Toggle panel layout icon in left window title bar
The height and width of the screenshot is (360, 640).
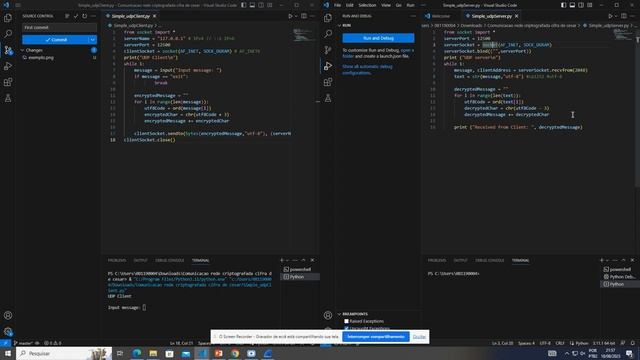pos(252,5)
